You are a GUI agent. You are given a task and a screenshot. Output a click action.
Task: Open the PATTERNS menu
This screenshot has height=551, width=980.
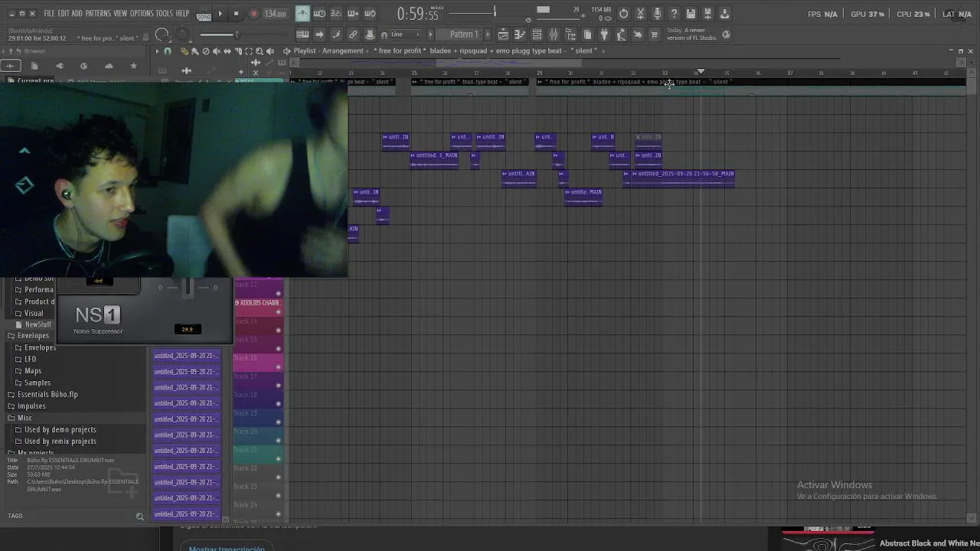[98, 14]
